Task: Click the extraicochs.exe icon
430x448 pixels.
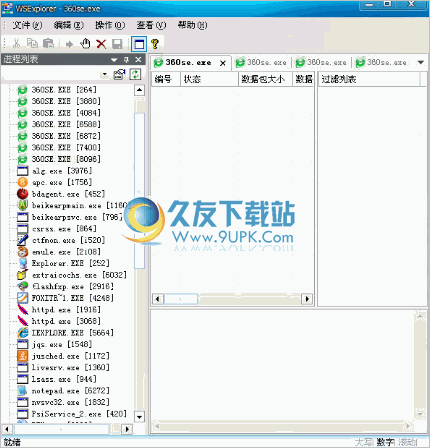Action: point(23,275)
